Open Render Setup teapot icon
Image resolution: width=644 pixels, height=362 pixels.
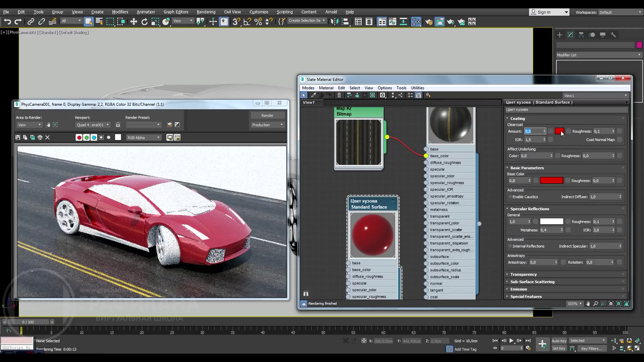click(x=429, y=22)
